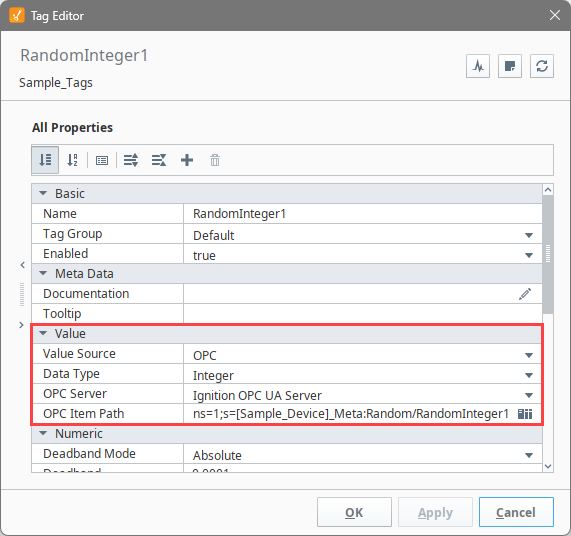This screenshot has height=536, width=571.
Task: Open the OPC Item Path browse icon
Action: tap(525, 414)
